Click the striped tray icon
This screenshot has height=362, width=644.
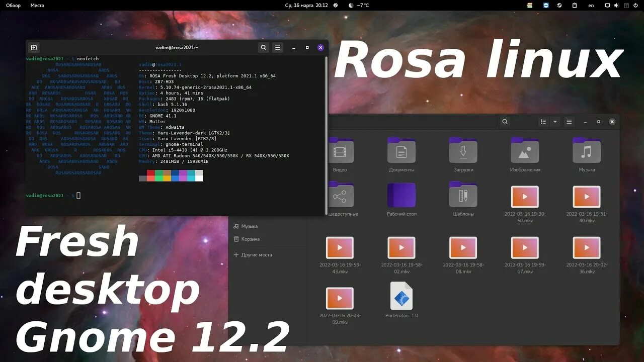(530, 6)
